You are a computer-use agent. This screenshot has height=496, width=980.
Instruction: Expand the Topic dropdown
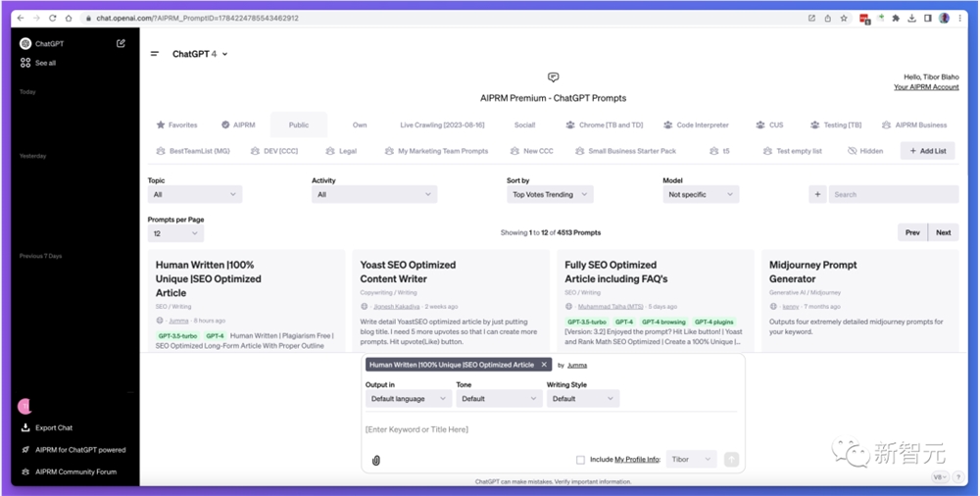point(194,194)
